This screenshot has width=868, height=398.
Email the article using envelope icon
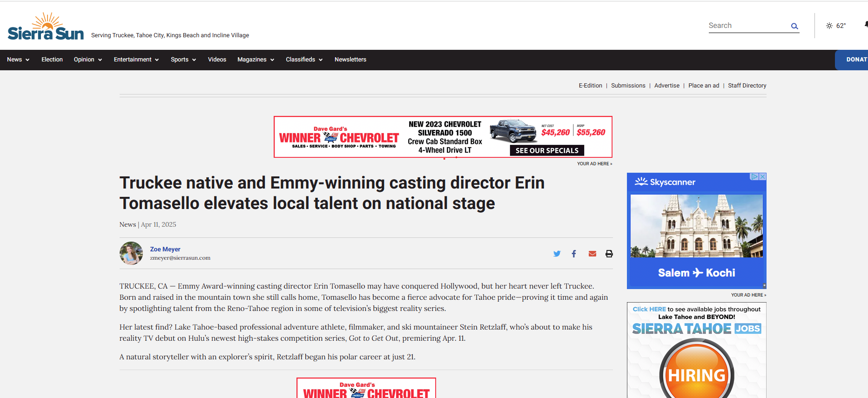point(592,254)
